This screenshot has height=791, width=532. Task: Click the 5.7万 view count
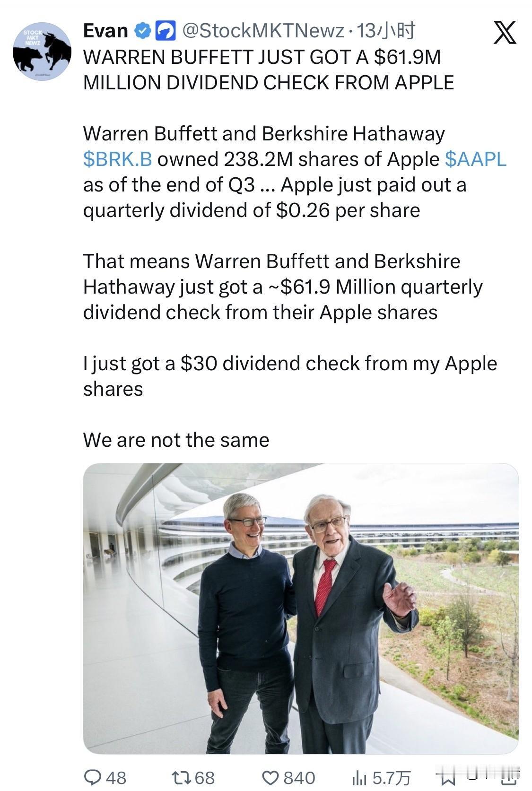(x=391, y=778)
